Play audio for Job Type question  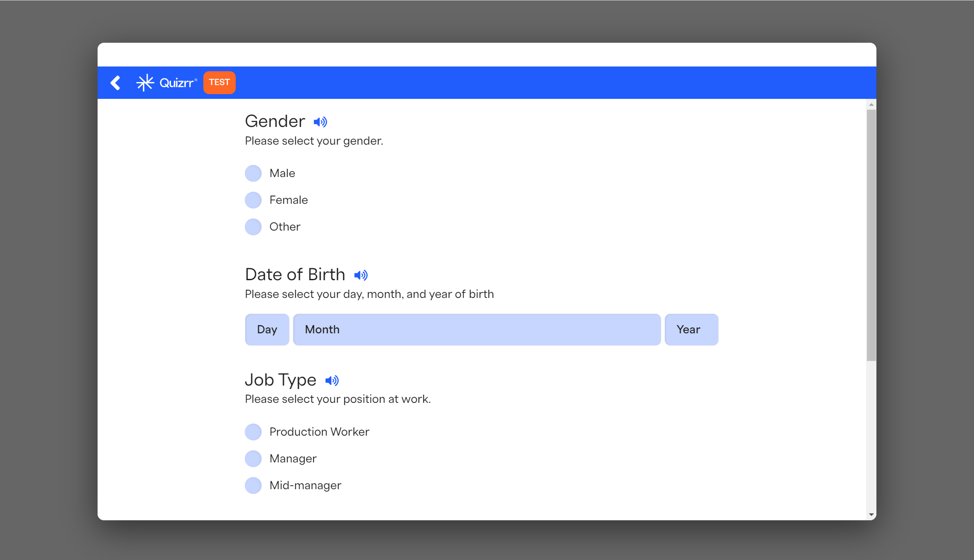click(332, 380)
